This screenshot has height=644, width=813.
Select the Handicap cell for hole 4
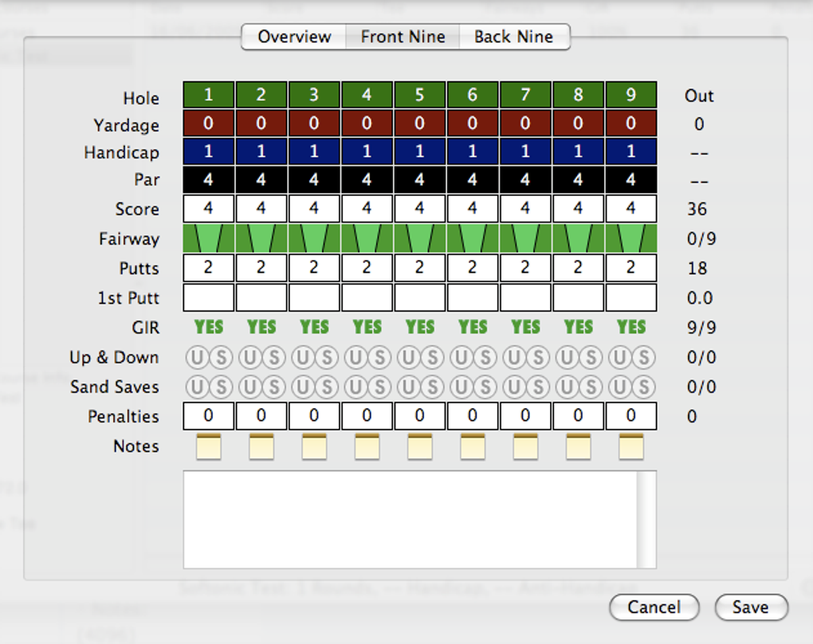(367, 151)
